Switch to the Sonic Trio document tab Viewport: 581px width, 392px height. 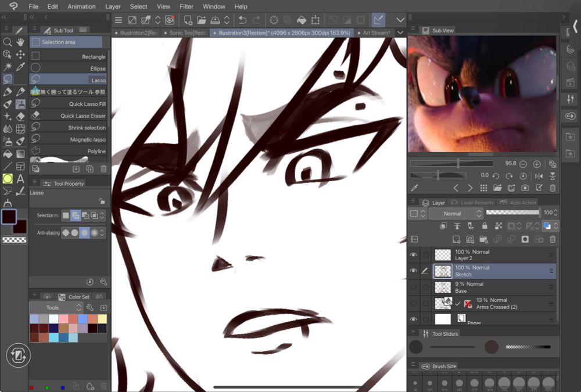pyautogui.click(x=185, y=33)
